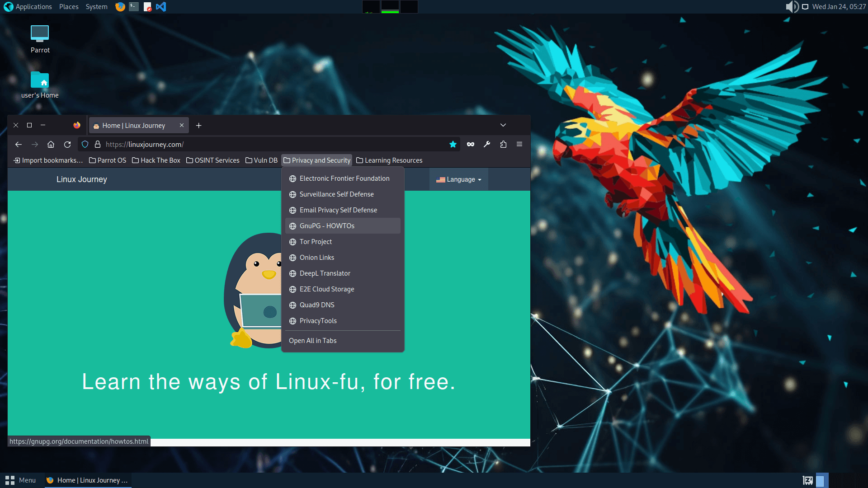
Task: Open the E2E Cloud Storage bookmark
Action: coord(343,289)
